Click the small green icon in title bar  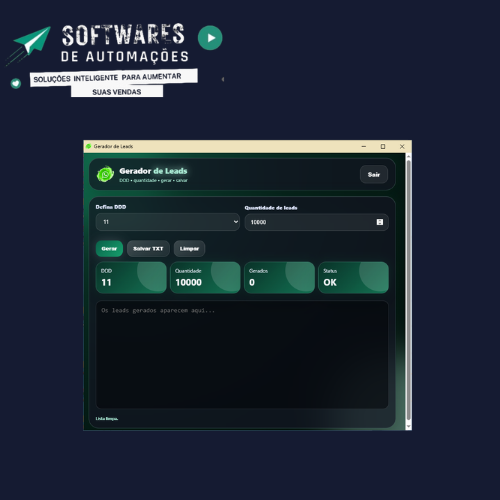pos(89,146)
